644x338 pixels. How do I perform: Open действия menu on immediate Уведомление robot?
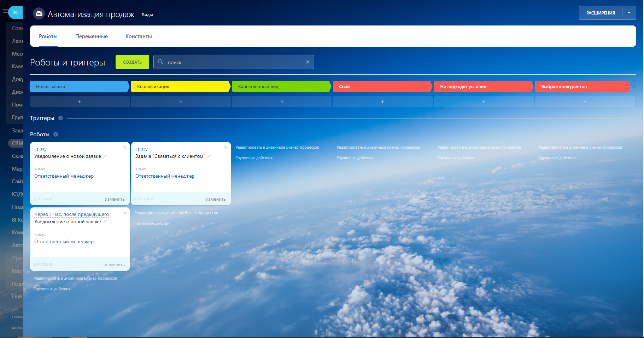coord(42,199)
